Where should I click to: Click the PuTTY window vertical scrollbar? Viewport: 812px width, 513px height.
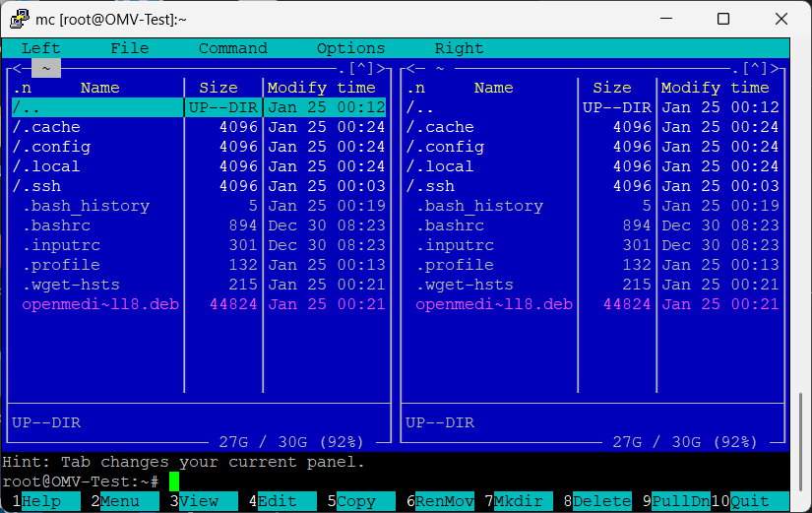click(800, 441)
